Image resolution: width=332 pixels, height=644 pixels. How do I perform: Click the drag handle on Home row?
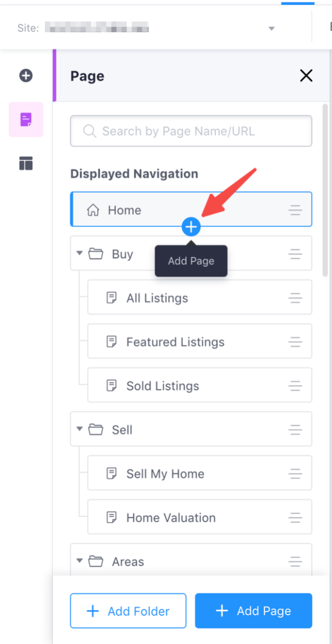295,210
